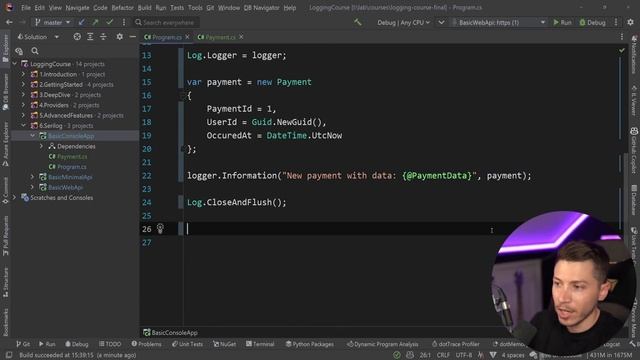Open the TODO tool window
The image size is (640, 360).
(110, 344)
